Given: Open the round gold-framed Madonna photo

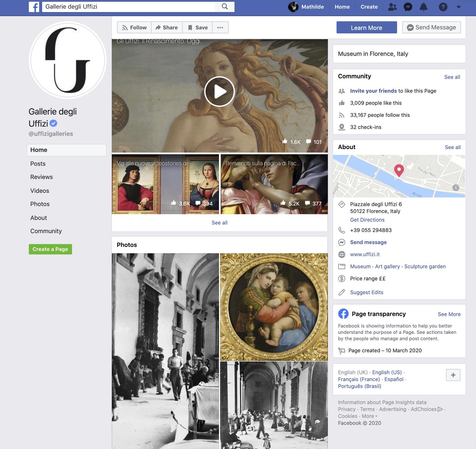Looking at the screenshot, I should [274, 307].
